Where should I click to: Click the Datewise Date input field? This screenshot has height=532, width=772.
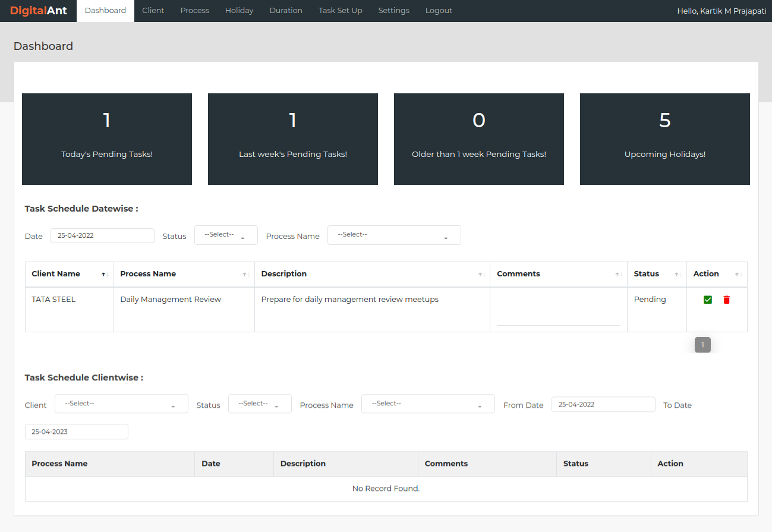pos(102,235)
